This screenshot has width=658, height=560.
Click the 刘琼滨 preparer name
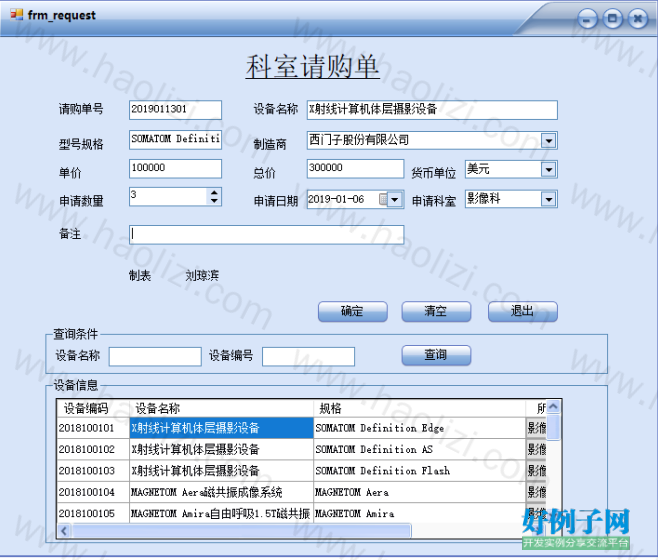(x=202, y=276)
